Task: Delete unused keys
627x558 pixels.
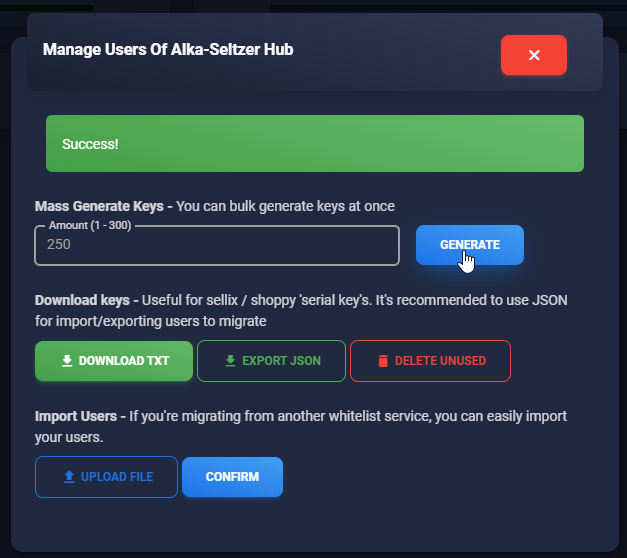Action: [x=430, y=361]
